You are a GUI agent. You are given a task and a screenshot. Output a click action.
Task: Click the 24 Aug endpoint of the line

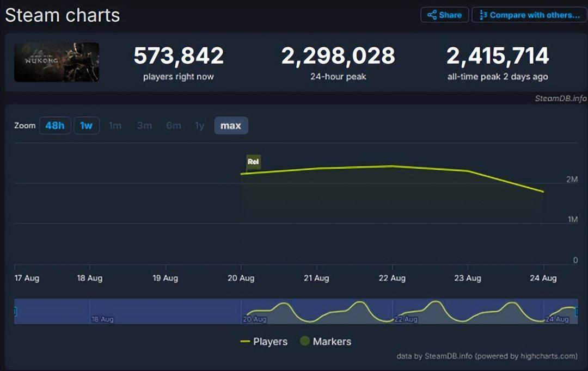tap(543, 191)
